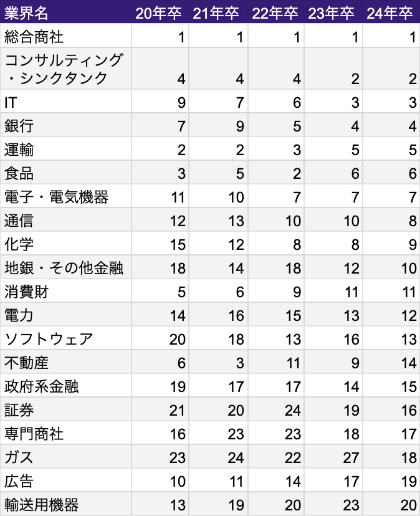420x516 pixels.
Task: Click the 政府系金融 cell
Action: [41, 387]
